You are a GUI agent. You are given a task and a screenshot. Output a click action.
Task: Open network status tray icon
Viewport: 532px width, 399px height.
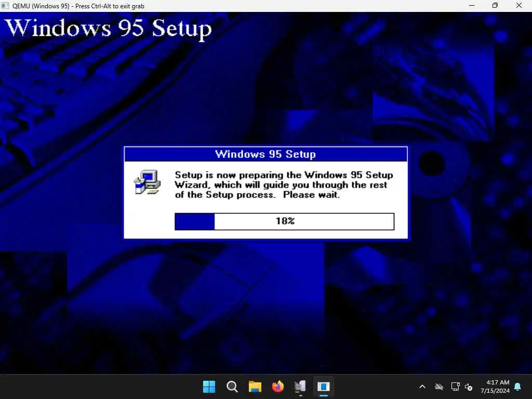click(455, 387)
